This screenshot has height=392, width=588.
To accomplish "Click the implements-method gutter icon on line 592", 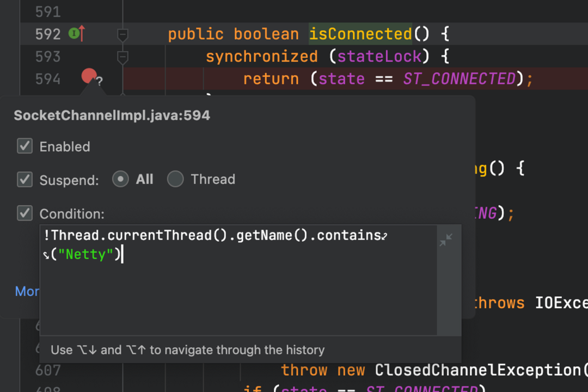I will [77, 34].
